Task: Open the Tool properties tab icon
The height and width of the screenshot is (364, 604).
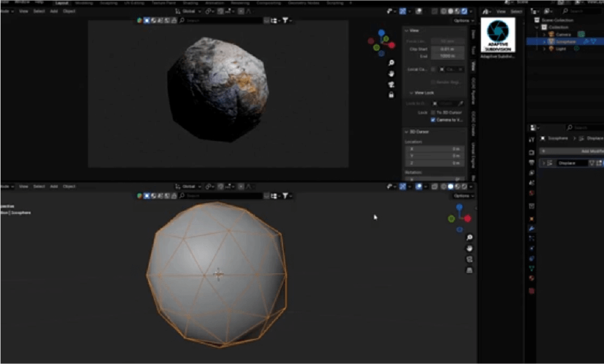Action: (x=532, y=140)
